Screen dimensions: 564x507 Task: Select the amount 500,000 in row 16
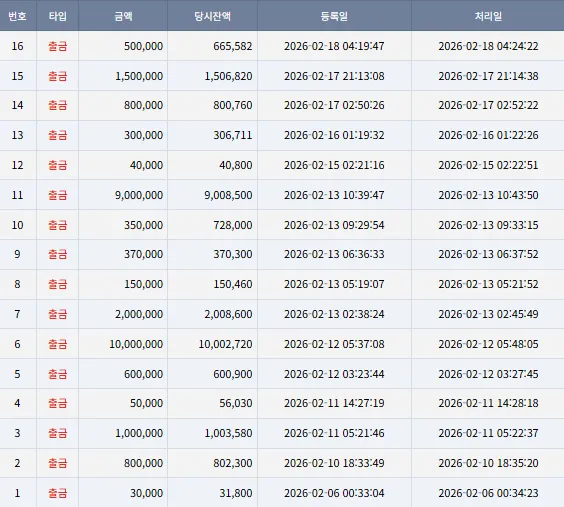coord(144,46)
